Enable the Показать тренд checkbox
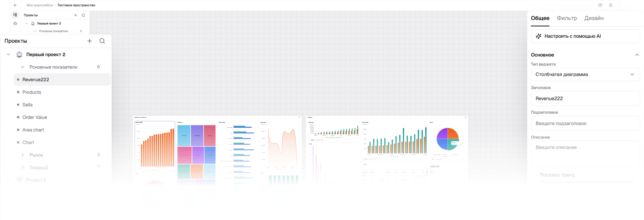 click(x=534, y=175)
